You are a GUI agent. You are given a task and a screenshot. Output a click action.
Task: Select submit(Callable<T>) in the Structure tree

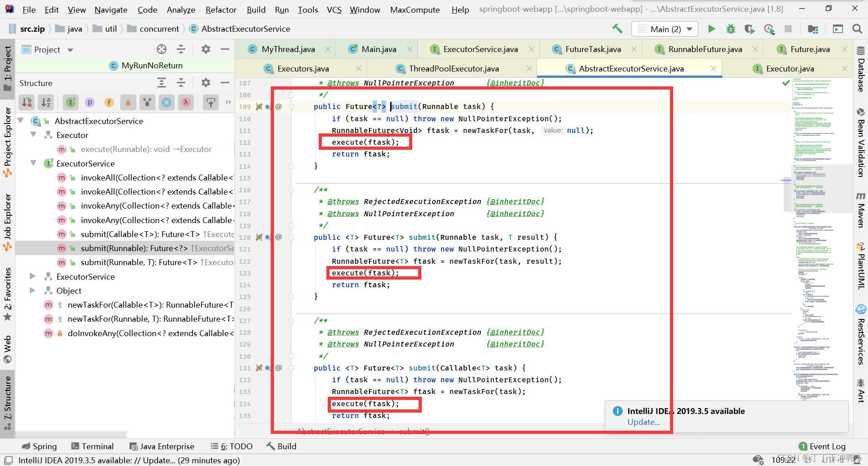pyautogui.click(x=140, y=234)
